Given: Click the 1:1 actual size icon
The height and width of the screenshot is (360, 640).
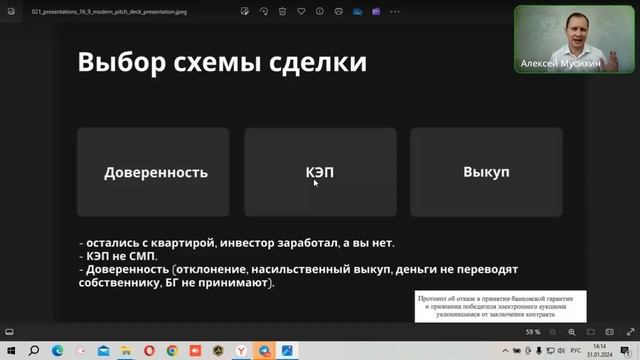Looking at the screenshot, I should 609,332.
